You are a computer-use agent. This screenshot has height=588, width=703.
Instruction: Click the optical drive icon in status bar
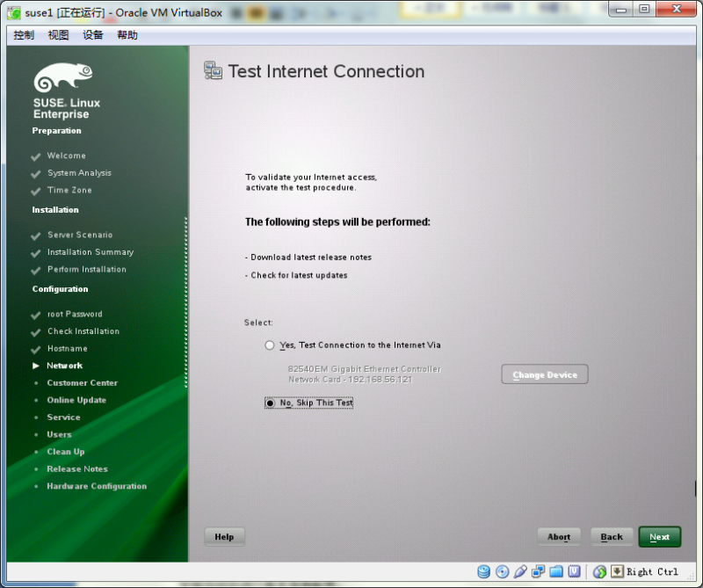(x=502, y=571)
